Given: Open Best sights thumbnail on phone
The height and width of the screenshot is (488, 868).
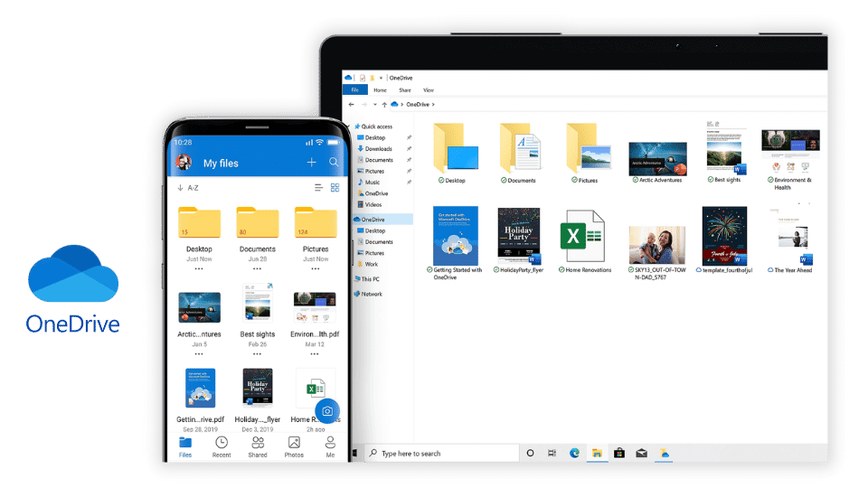Looking at the screenshot, I should (258, 303).
